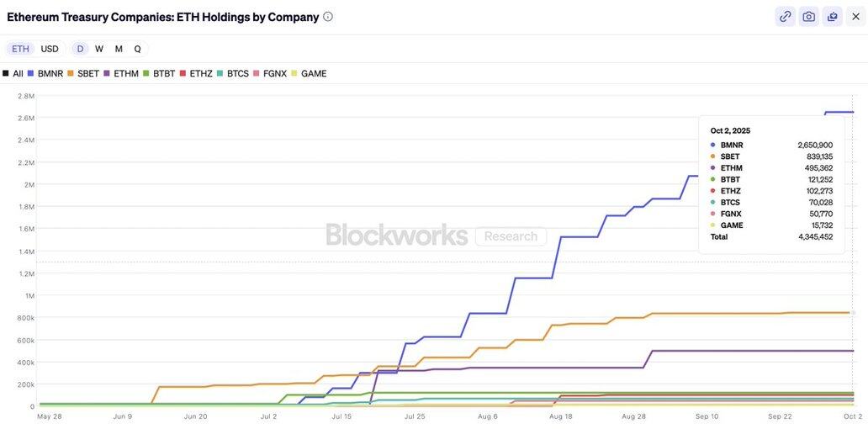Select ETH as the denomination

[x=20, y=49]
